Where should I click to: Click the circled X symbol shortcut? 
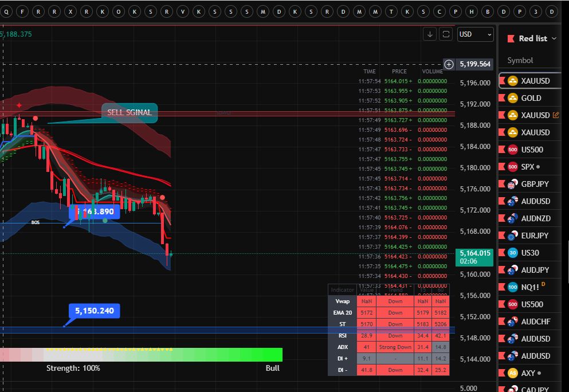70,11
